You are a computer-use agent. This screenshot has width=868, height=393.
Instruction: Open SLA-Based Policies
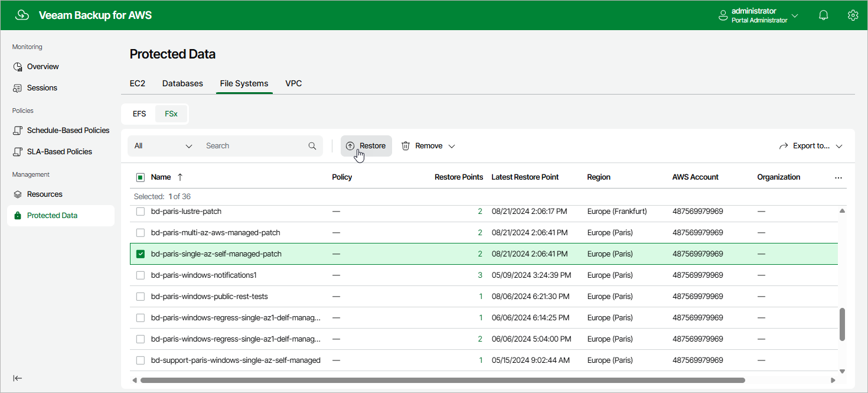pyautogui.click(x=60, y=152)
